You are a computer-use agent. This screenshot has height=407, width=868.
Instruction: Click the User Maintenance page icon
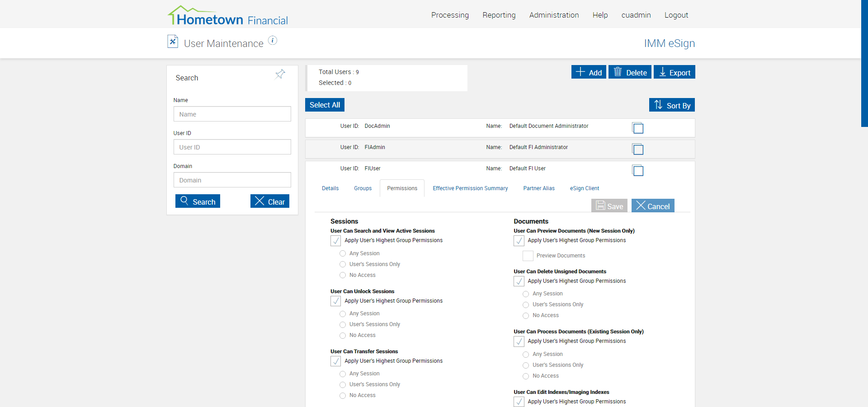point(173,42)
